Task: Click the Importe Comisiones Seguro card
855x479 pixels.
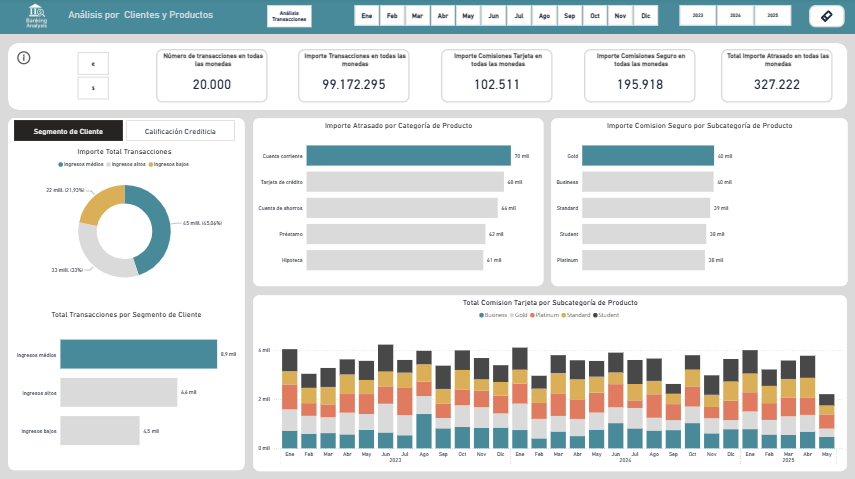Action: (640, 75)
